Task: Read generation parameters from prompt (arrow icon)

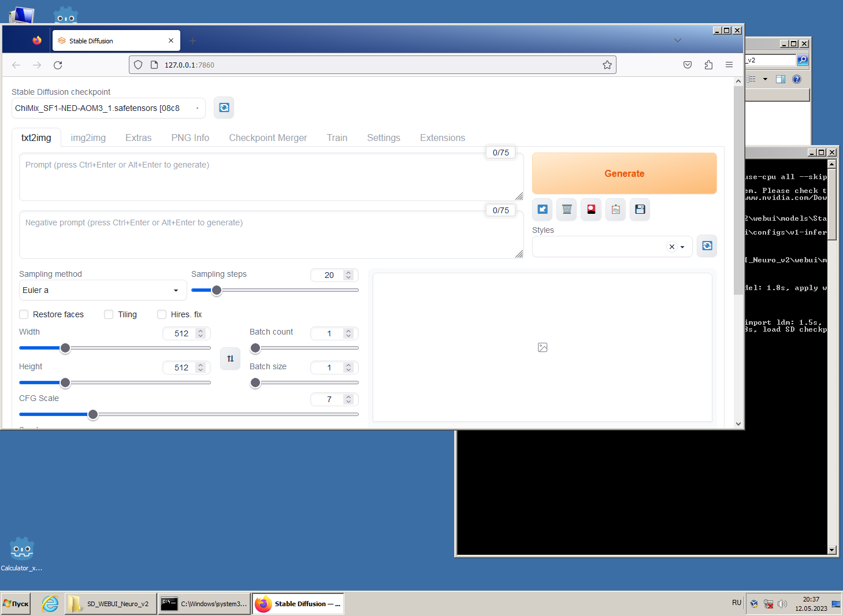Action: (x=543, y=209)
